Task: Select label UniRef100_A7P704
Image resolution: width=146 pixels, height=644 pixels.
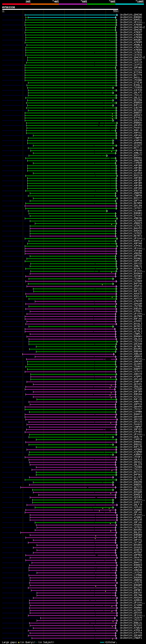Action: tap(131, 633)
